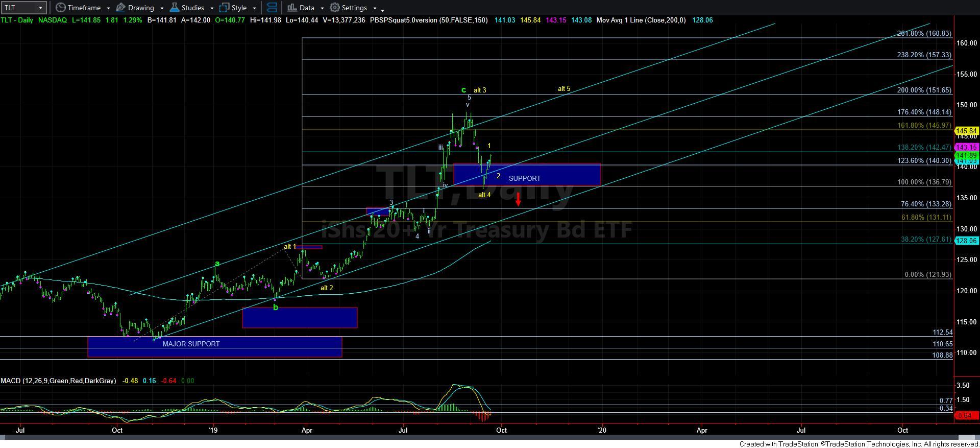Expand the Drawing dropdown arrow
980x448 pixels.
(162, 8)
